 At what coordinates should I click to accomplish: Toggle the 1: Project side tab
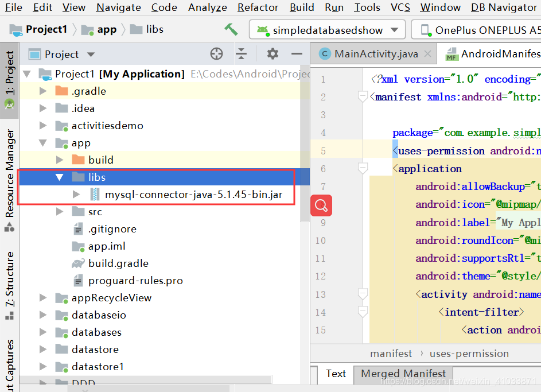click(x=9, y=80)
